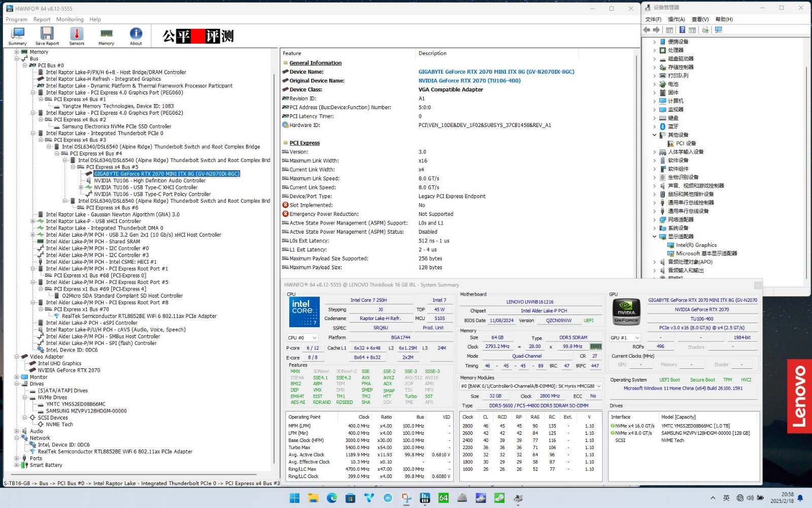The width and height of the screenshot is (812, 508).
Task: Open 操作(A) menu in Device Manager
Action: click(x=676, y=19)
